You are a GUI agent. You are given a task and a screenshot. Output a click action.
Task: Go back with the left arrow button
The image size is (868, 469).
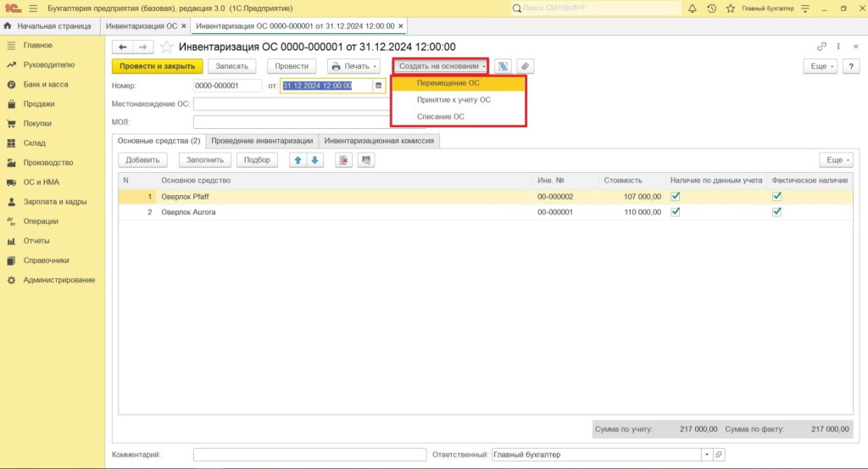(x=122, y=47)
